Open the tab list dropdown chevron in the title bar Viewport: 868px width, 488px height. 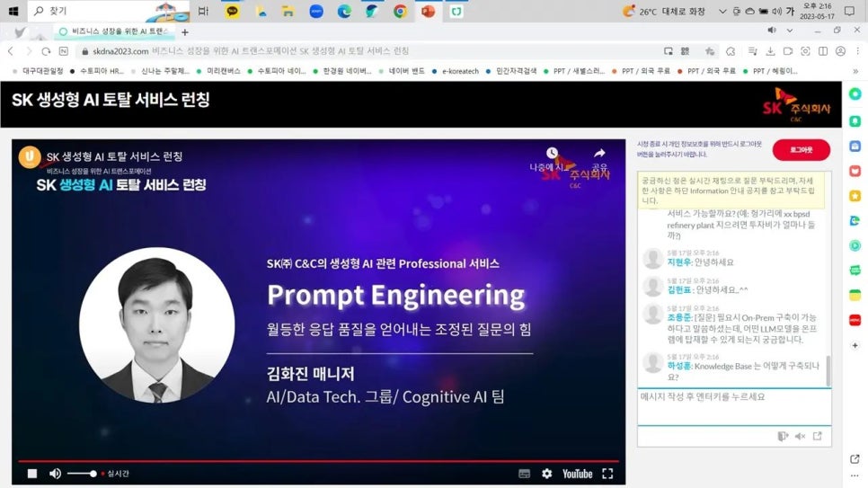(x=790, y=30)
